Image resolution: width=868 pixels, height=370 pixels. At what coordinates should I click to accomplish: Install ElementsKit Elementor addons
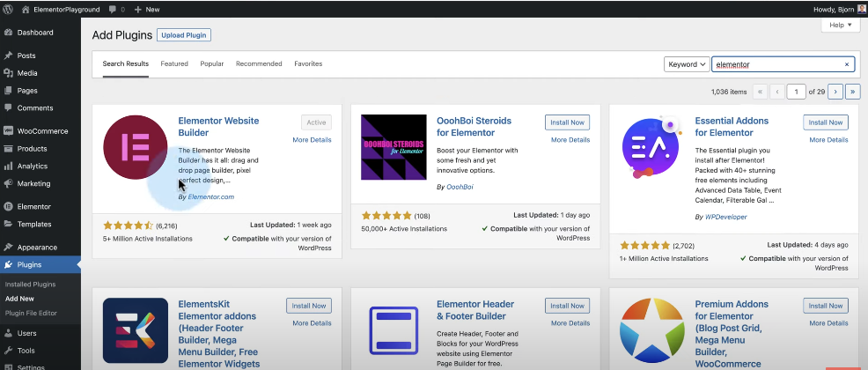coord(309,306)
